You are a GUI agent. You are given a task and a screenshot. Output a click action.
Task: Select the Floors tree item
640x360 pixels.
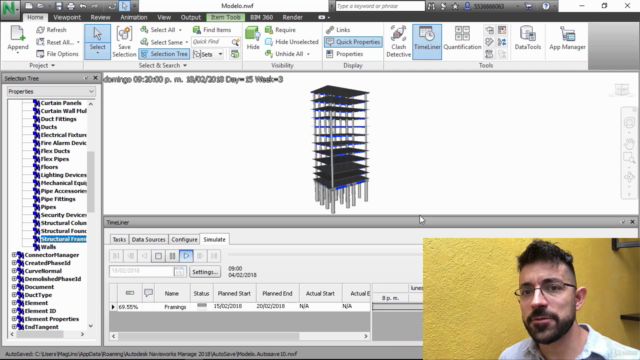(49, 167)
